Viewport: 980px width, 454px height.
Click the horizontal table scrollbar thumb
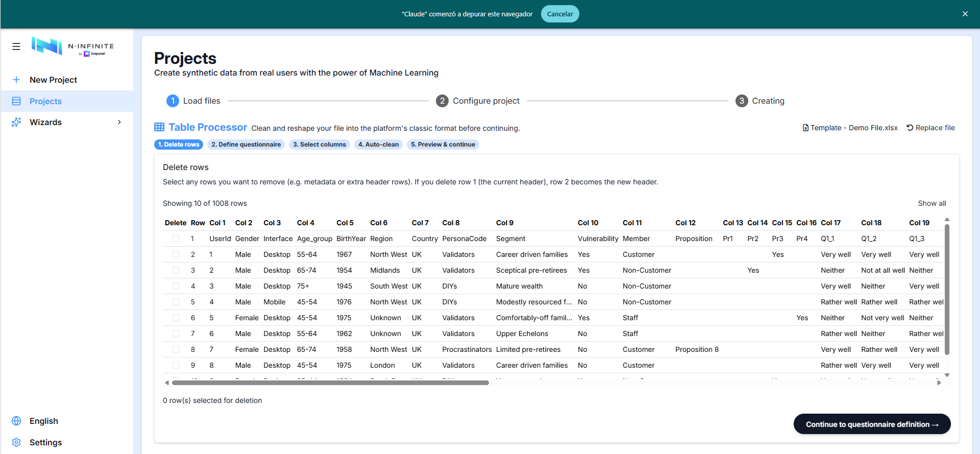[x=330, y=383]
